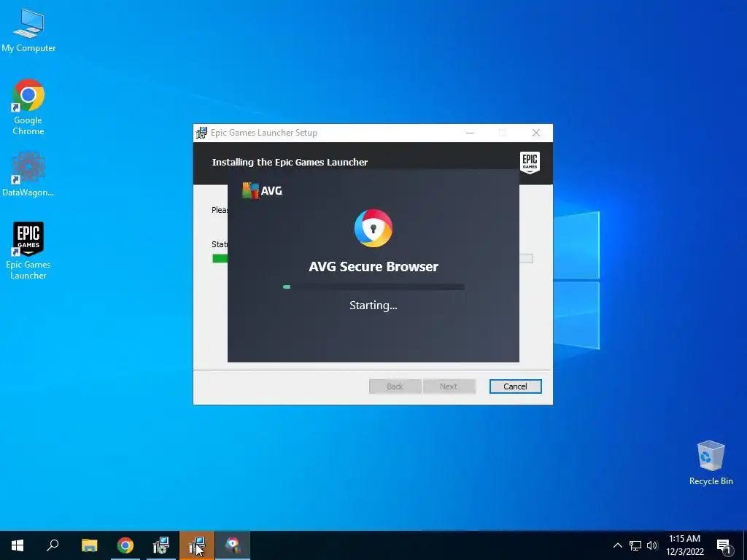
Task: Click the disabled Back button
Action: coord(395,386)
